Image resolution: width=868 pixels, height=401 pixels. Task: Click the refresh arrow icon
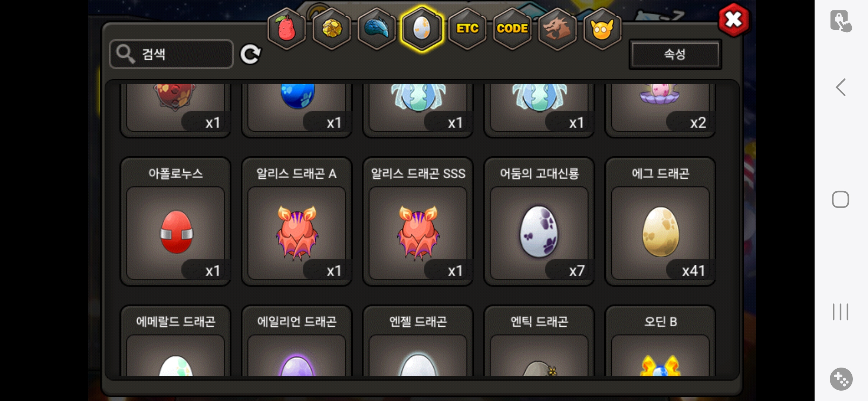[x=250, y=54]
